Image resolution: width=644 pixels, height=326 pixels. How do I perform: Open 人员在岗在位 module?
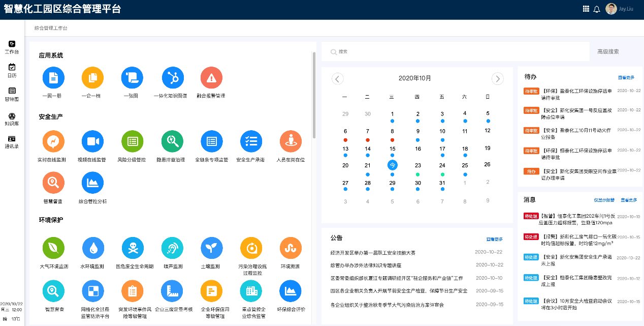pos(291,141)
